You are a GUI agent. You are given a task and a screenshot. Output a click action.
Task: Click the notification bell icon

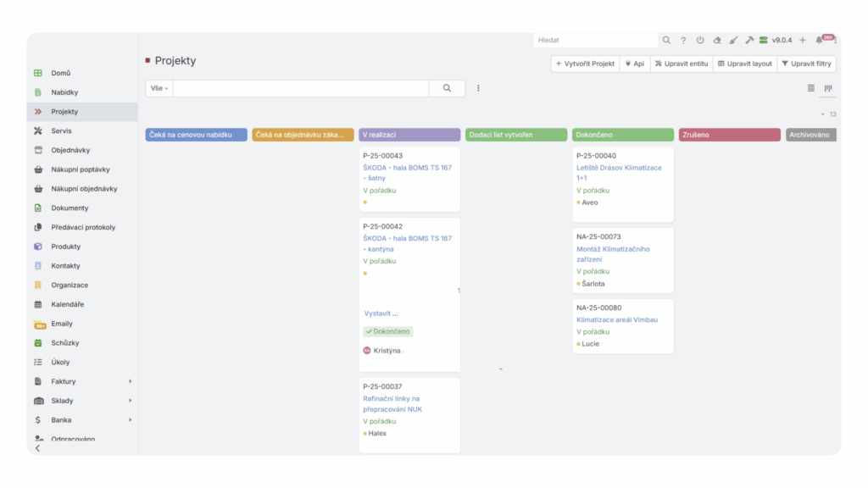[x=819, y=40]
